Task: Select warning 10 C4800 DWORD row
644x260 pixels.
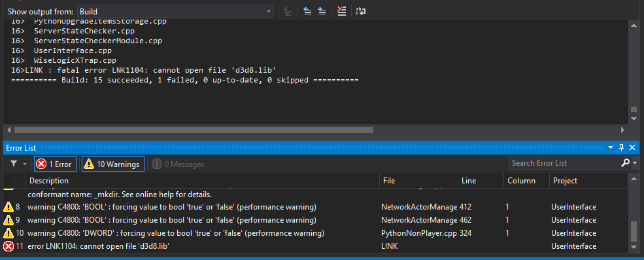Action: (x=315, y=233)
